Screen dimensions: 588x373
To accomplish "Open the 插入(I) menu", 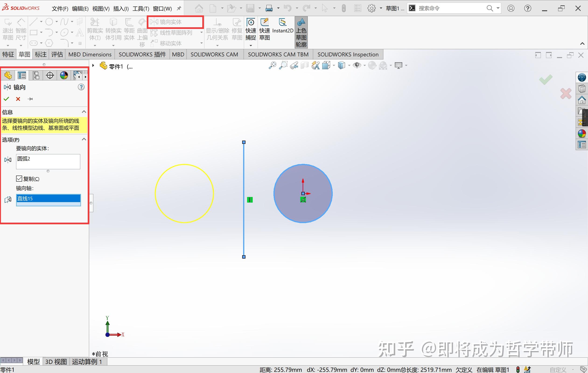I will click(x=120, y=8).
